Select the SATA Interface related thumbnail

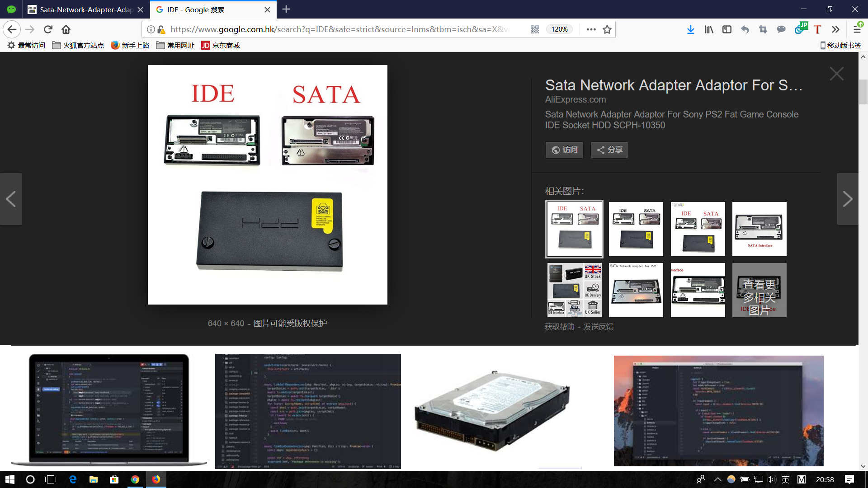759,229
